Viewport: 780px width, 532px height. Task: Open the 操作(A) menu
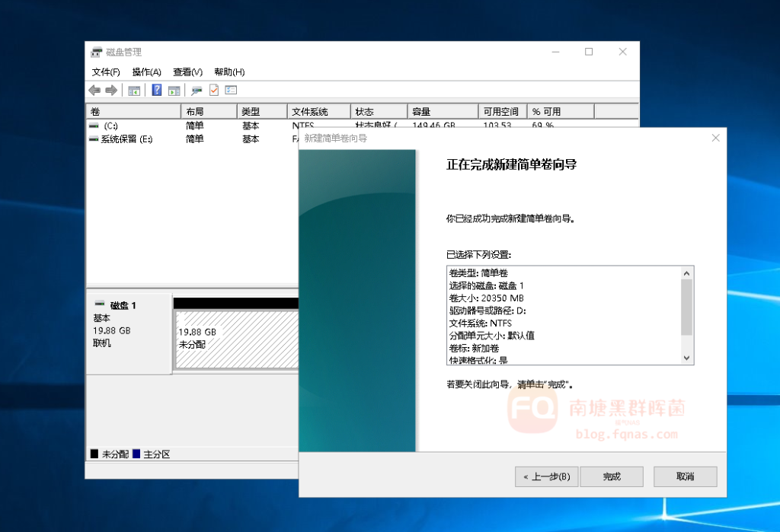point(146,72)
